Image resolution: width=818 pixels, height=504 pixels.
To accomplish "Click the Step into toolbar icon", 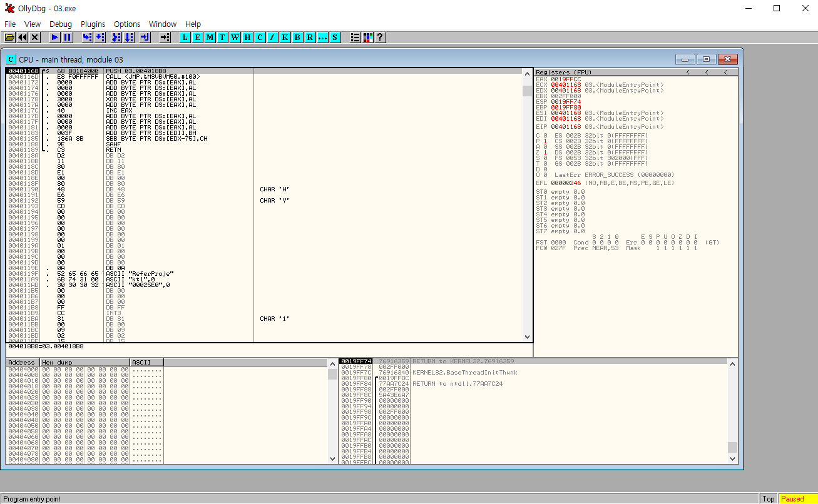I will point(88,38).
